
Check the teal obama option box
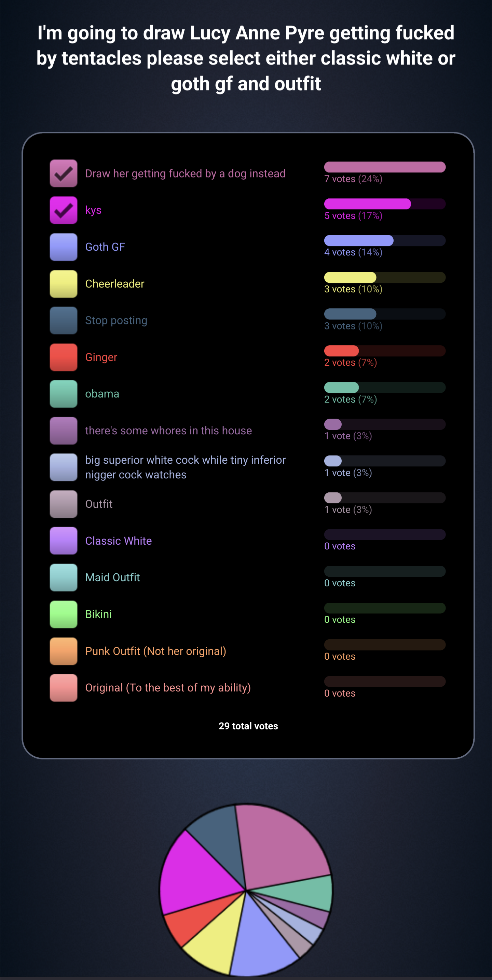click(x=64, y=394)
